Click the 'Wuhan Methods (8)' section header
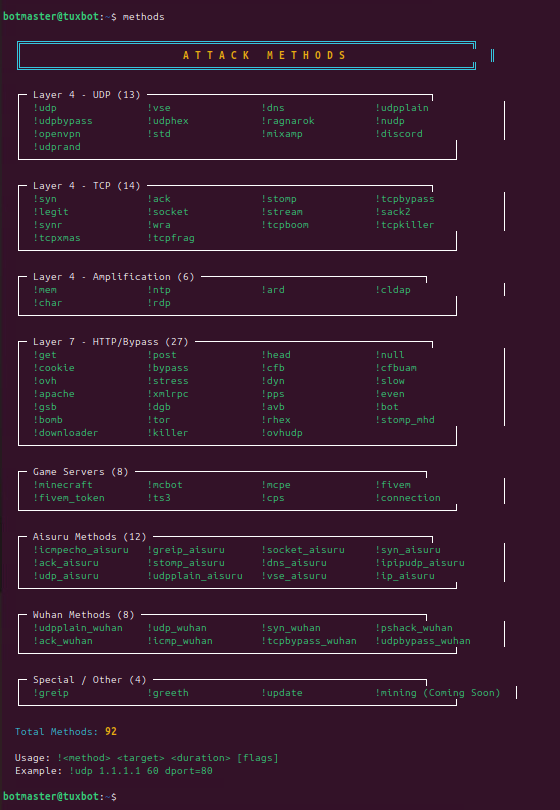Viewport: 560px width, 810px height. tap(84, 615)
